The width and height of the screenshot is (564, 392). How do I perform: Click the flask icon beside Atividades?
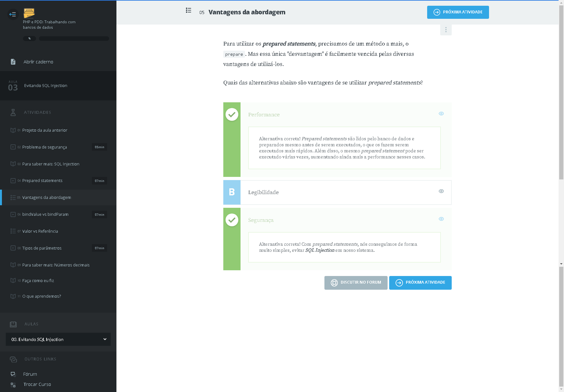pos(13,113)
